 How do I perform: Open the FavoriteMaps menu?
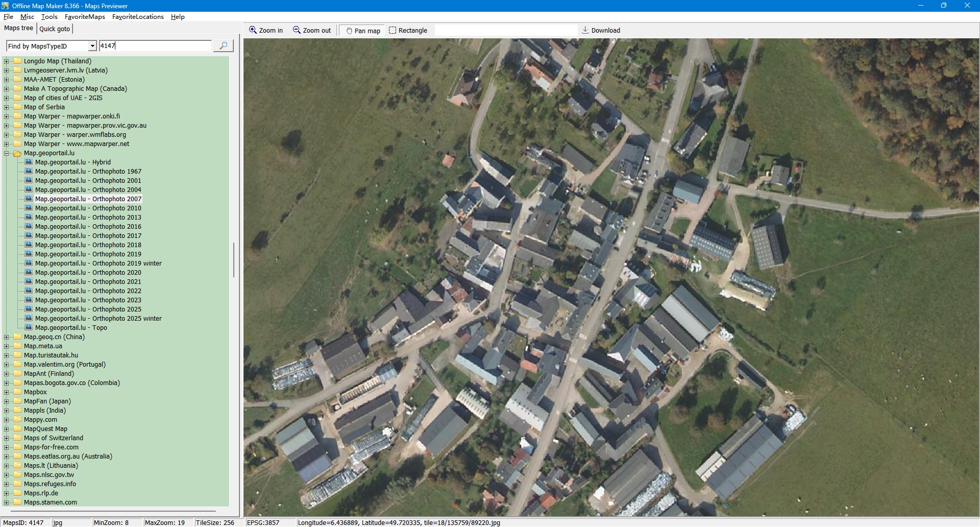(x=85, y=17)
